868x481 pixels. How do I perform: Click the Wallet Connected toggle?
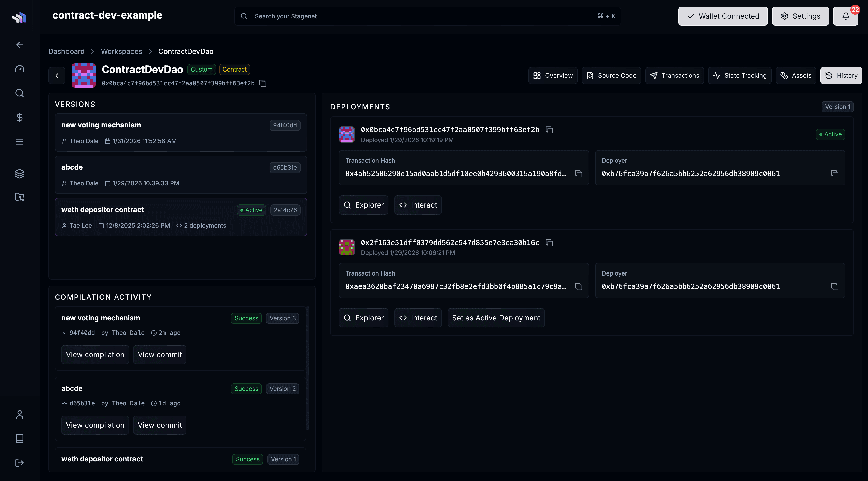(723, 16)
